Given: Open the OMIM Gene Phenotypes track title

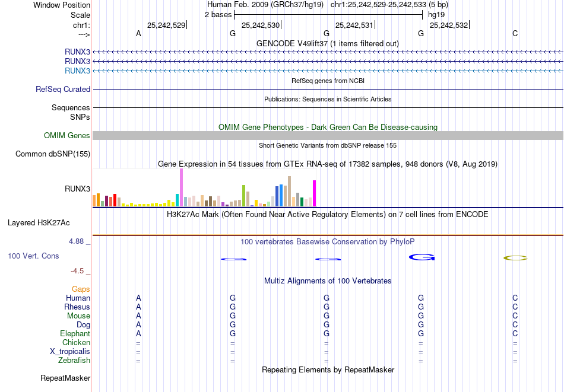Looking at the screenshot, I should pyautogui.click(x=328, y=127).
